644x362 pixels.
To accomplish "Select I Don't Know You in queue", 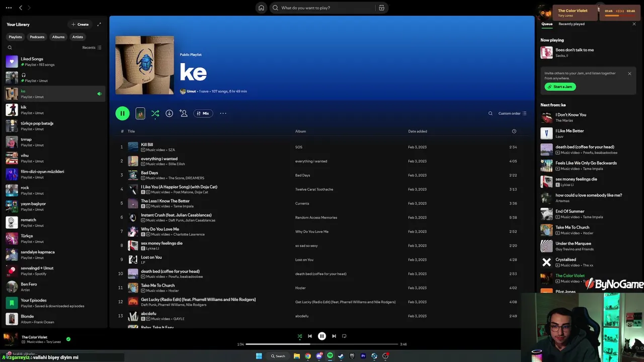I will tap(588, 117).
